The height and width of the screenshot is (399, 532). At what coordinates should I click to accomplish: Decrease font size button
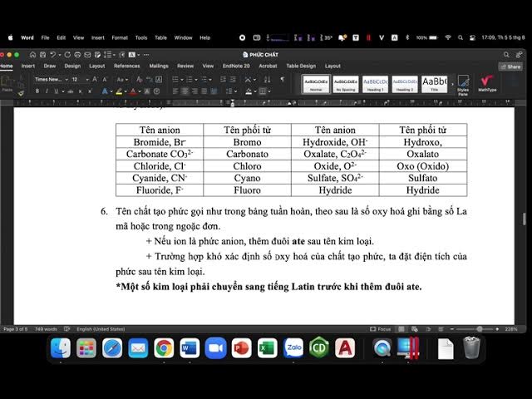tap(105, 80)
